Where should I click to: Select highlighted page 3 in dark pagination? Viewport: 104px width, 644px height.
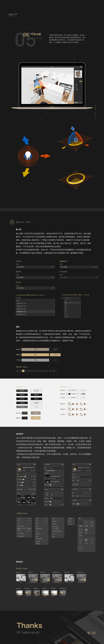23,371
